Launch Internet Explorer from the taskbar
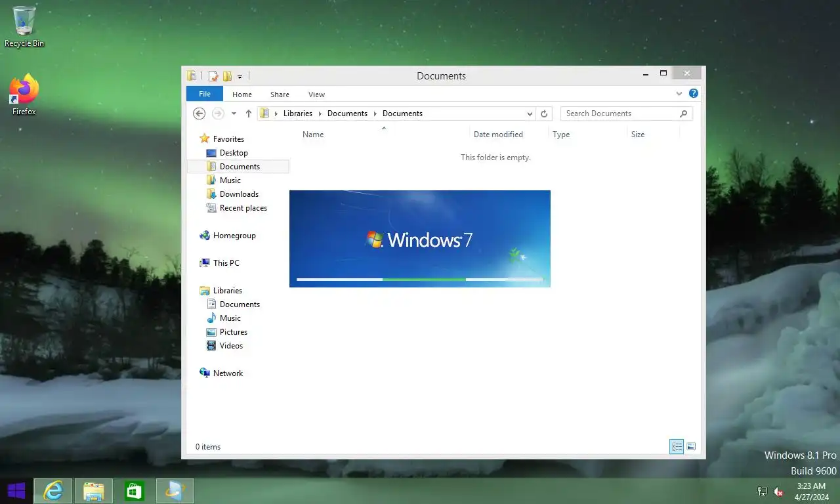The image size is (840, 504). pos(52,491)
